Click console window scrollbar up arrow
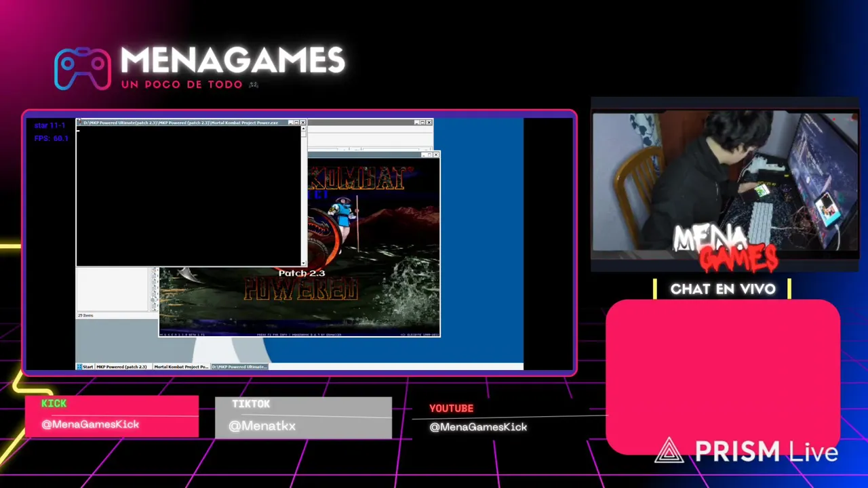 pos(304,129)
